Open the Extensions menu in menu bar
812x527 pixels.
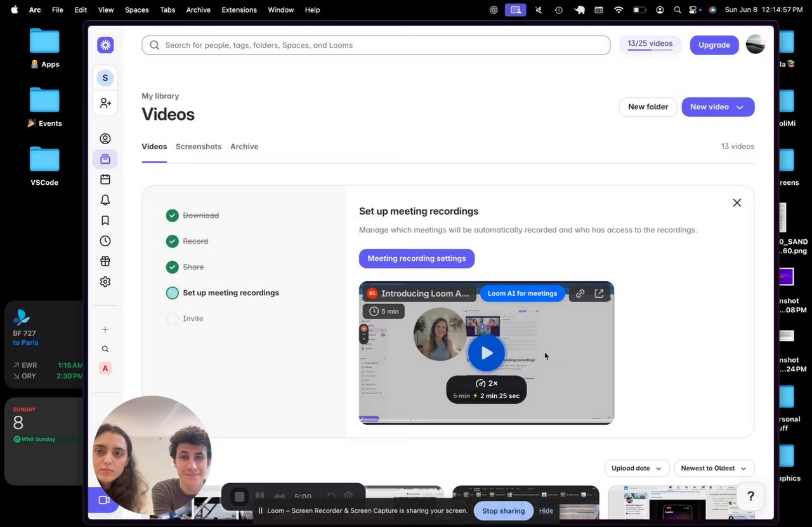point(239,10)
